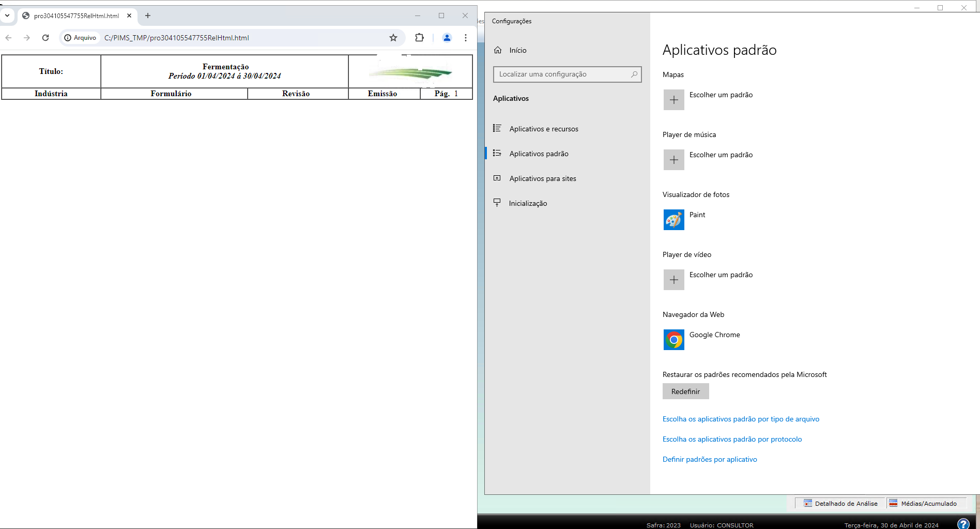Switch to Médias/Acumulado tab
This screenshot has height=529, width=980.
pyautogui.click(x=926, y=503)
